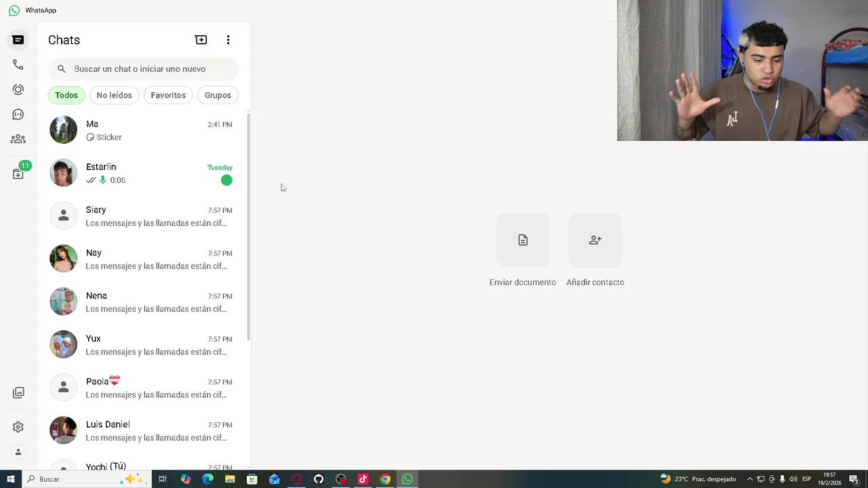The width and height of the screenshot is (868, 488).
Task: Open the Channels icon in sidebar
Action: coord(18,115)
